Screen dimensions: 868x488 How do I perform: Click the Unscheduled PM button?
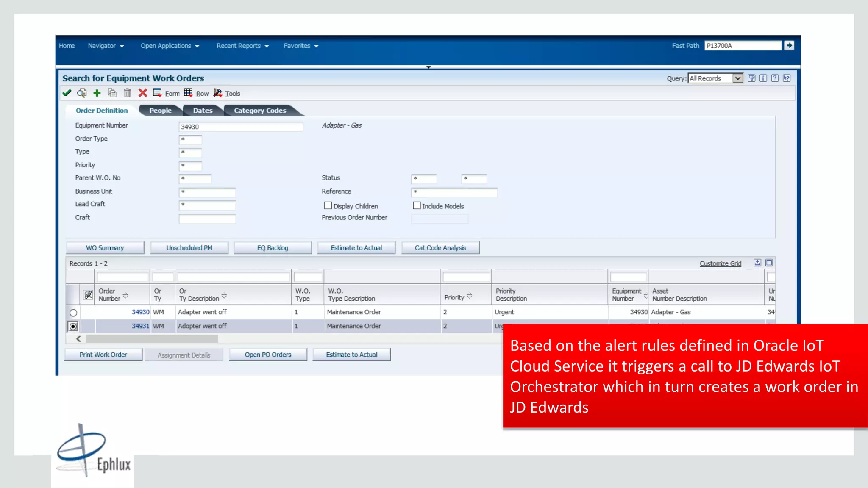pos(189,248)
